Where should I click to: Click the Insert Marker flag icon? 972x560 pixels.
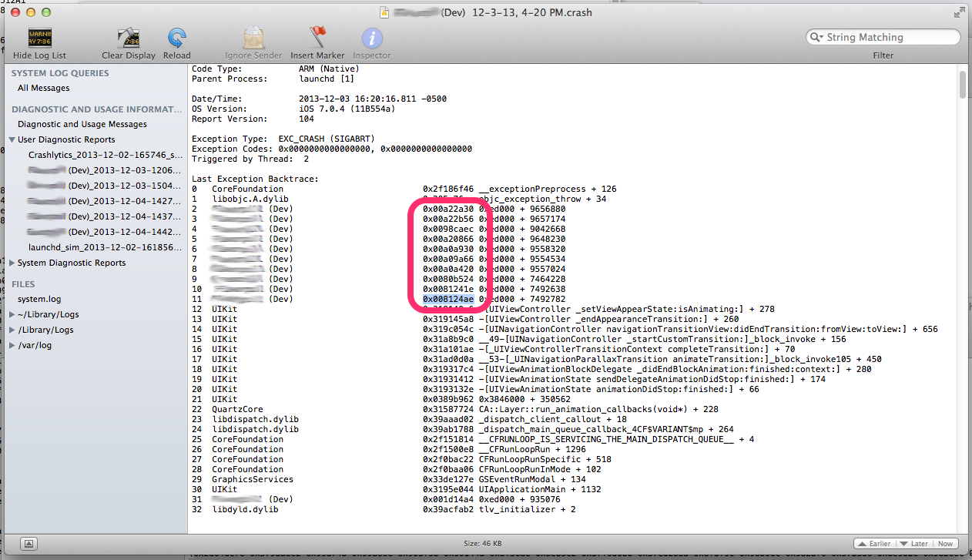(317, 38)
